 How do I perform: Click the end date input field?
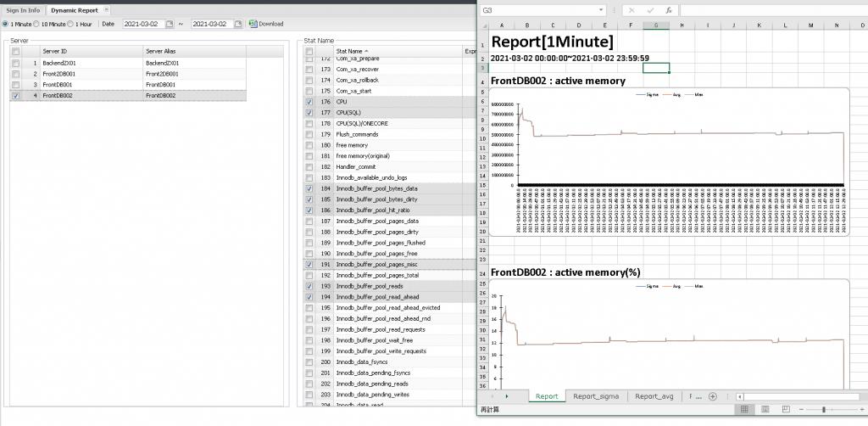[x=211, y=24]
